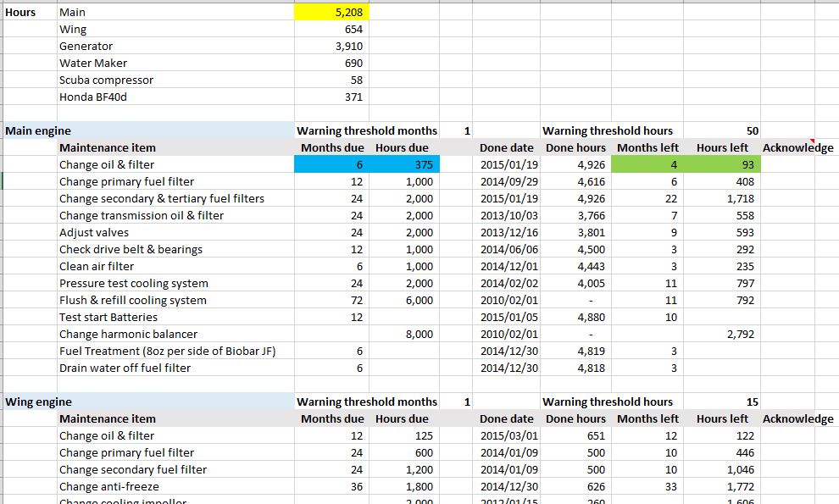Viewport: 839px width, 504px height.
Task: Click Wing engine warning threshold hours 15
Action: click(721, 402)
